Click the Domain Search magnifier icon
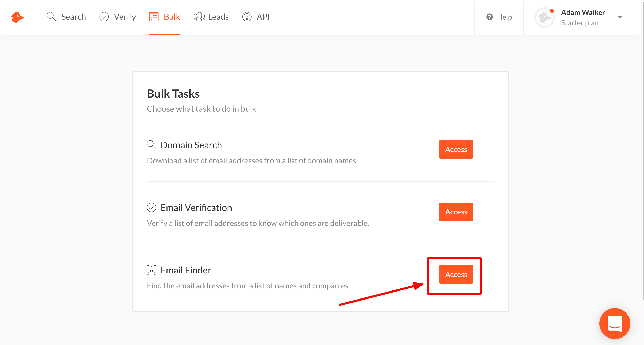 pyautogui.click(x=152, y=145)
